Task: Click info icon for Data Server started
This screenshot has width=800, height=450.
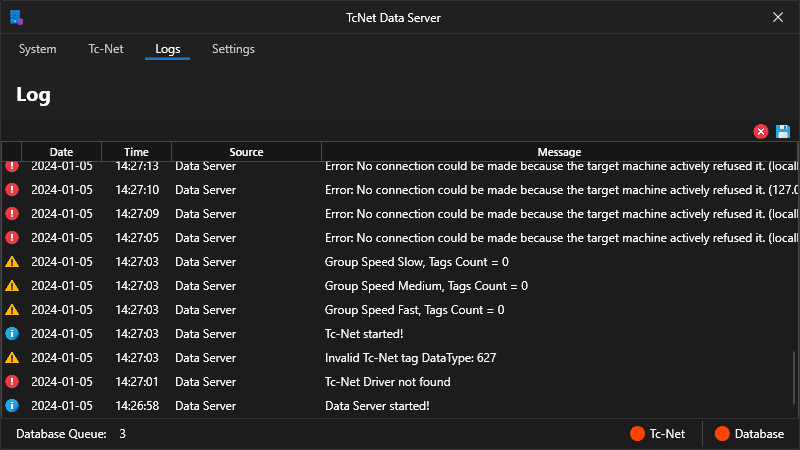Action: pyautogui.click(x=12, y=406)
